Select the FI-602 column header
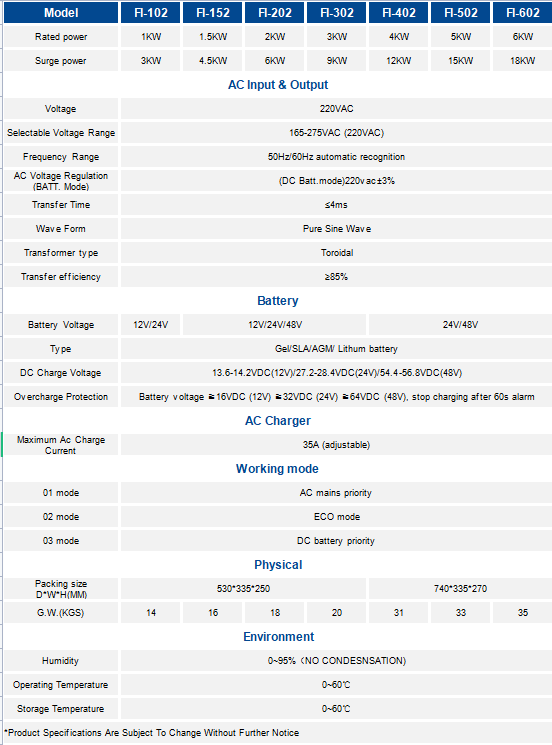The image size is (552, 745). 523,13
